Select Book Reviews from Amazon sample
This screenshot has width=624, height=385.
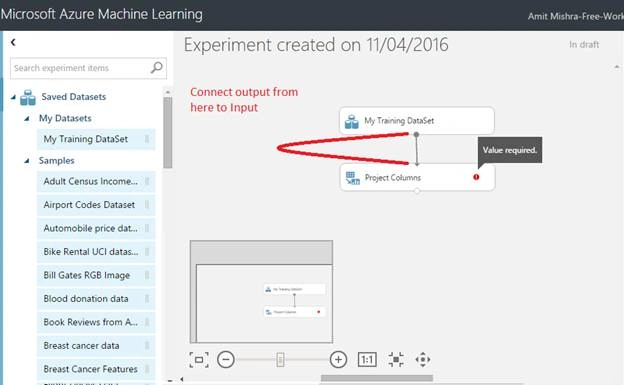(x=96, y=322)
